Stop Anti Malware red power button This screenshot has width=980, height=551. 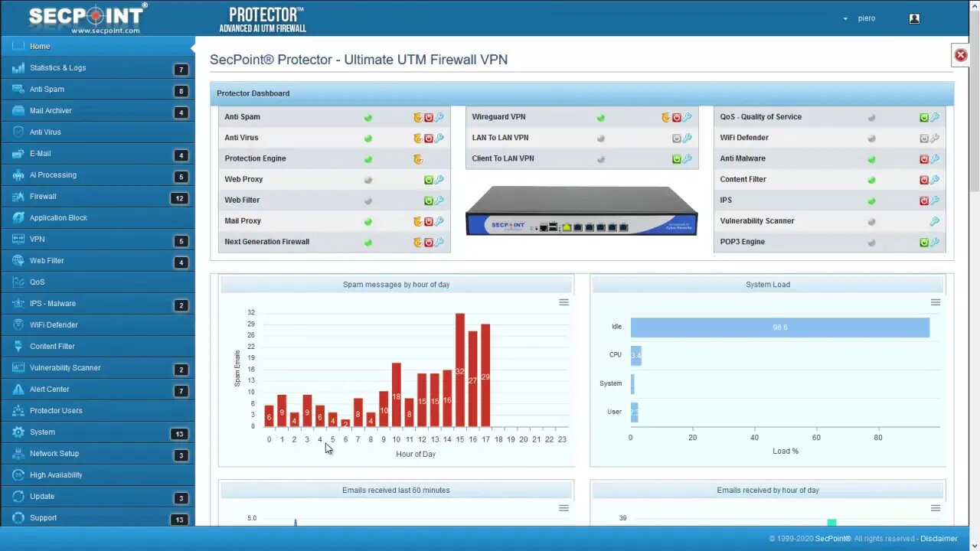924,158
